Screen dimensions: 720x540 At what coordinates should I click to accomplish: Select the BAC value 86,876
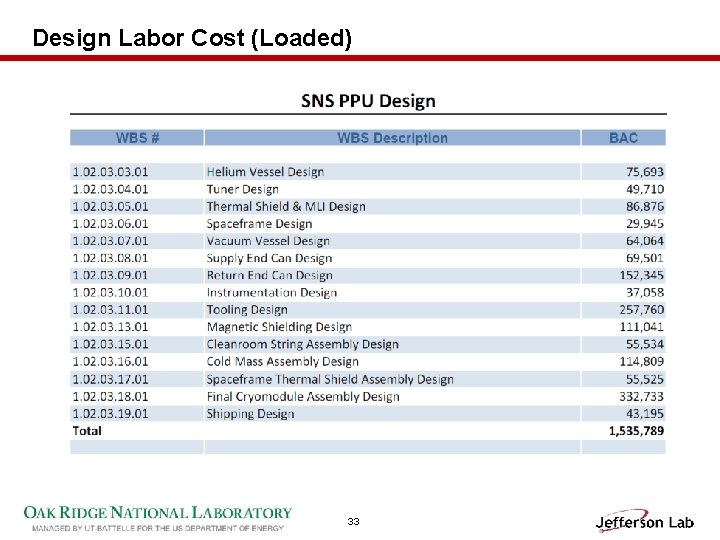click(645, 207)
